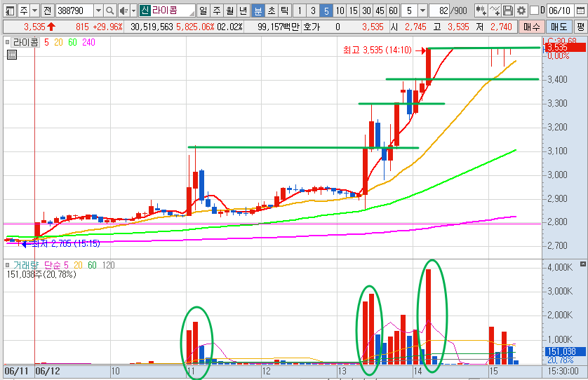Click the +29.96% change rate value
This screenshot has height=380, width=588.
coord(107,27)
